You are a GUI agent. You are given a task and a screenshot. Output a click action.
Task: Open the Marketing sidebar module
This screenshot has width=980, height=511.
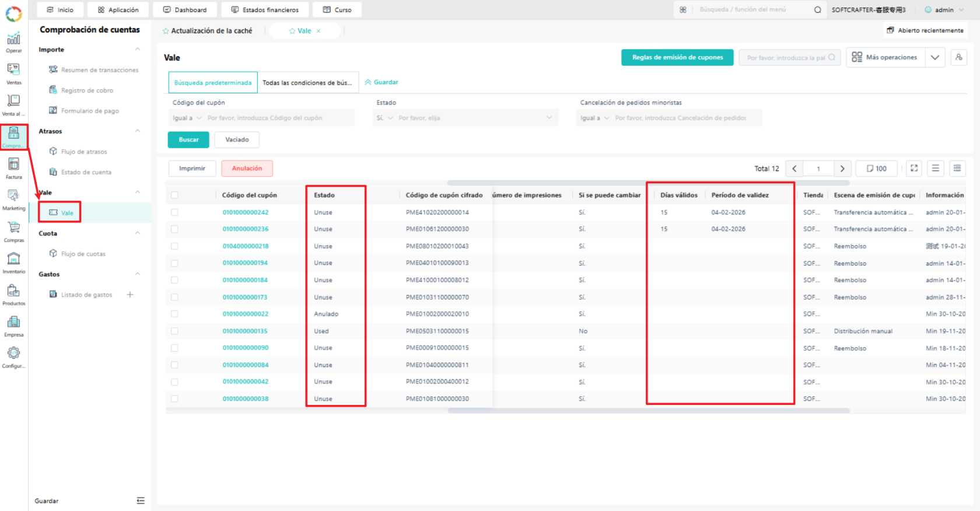pyautogui.click(x=13, y=200)
